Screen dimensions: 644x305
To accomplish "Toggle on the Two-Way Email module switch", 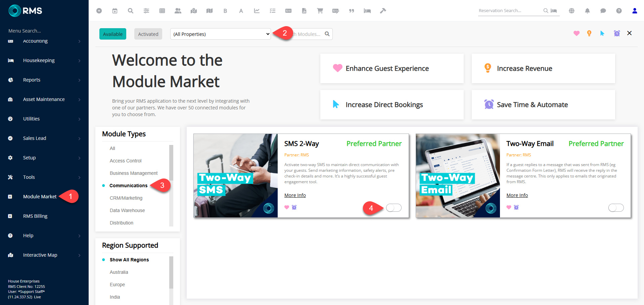I will [616, 208].
